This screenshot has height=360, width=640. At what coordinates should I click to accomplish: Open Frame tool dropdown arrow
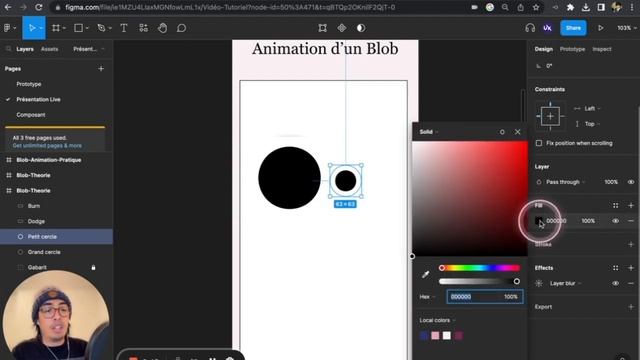64,28
